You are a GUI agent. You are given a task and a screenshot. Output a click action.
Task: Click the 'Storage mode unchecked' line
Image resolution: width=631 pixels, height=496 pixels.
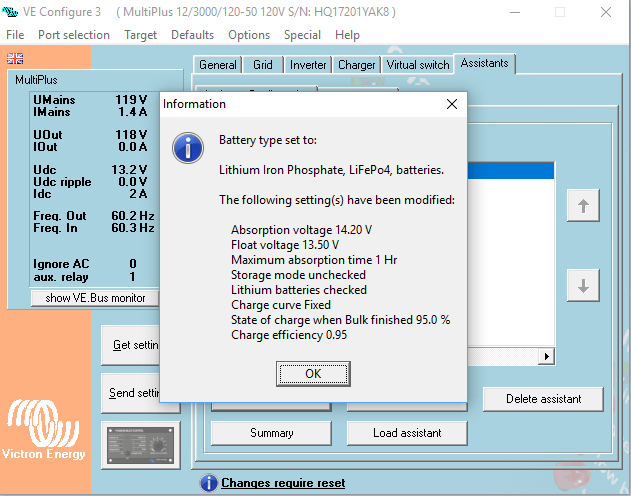tap(298, 275)
